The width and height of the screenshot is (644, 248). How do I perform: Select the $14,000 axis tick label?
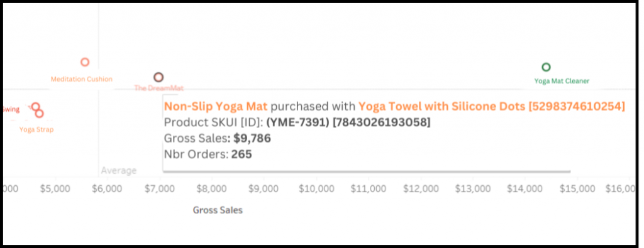[x=525, y=188]
